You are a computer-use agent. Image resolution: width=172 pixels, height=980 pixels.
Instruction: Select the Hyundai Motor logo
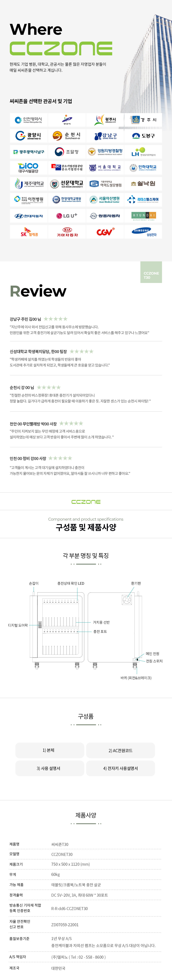[x=29, y=216]
